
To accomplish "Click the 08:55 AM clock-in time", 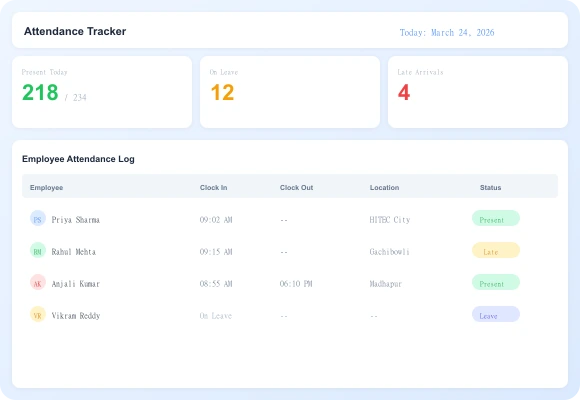I will 216,284.
